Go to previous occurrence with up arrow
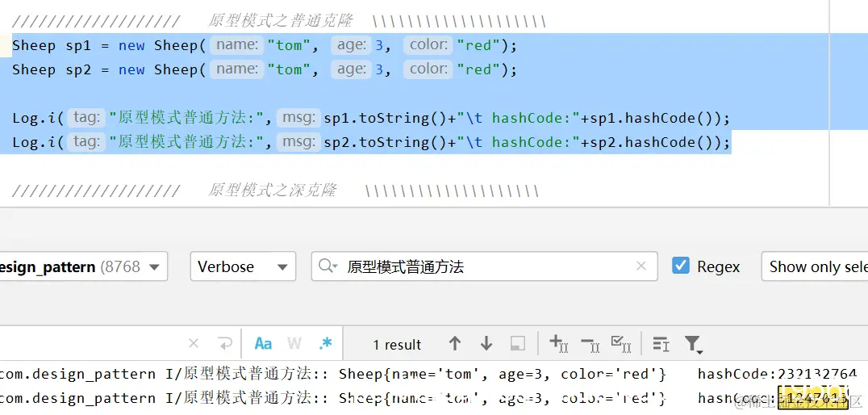 coord(454,344)
